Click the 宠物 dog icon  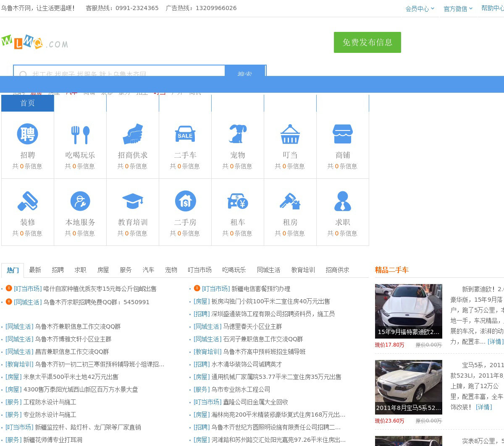pos(238,134)
